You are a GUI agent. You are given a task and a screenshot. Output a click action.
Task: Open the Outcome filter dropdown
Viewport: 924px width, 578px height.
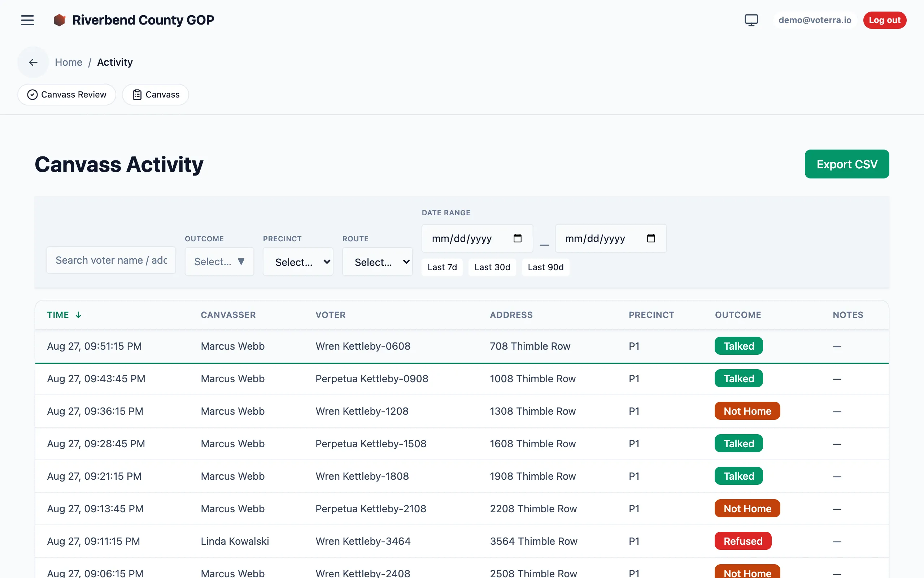pyautogui.click(x=219, y=262)
